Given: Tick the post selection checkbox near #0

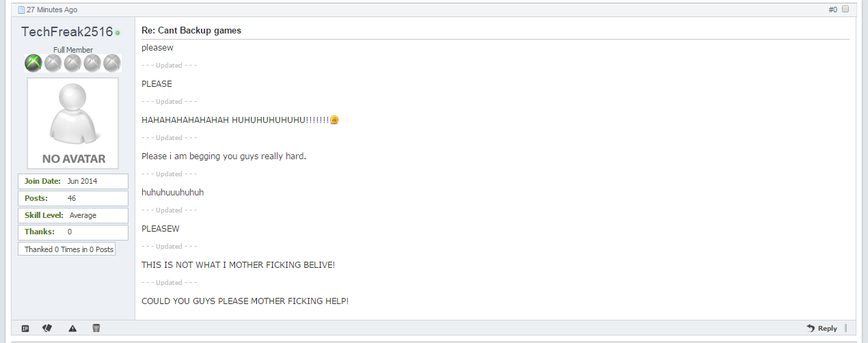Looking at the screenshot, I should 845,10.
